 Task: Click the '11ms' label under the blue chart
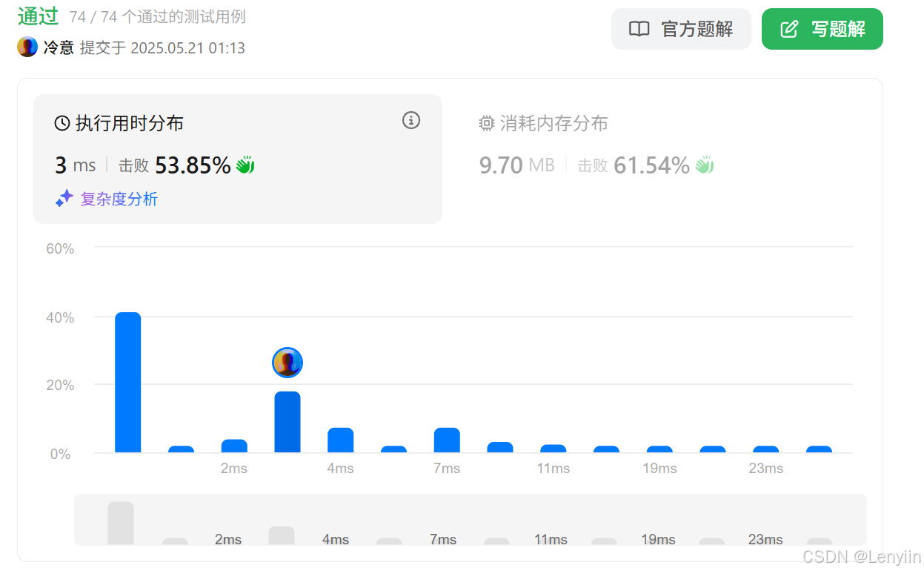[x=554, y=468]
